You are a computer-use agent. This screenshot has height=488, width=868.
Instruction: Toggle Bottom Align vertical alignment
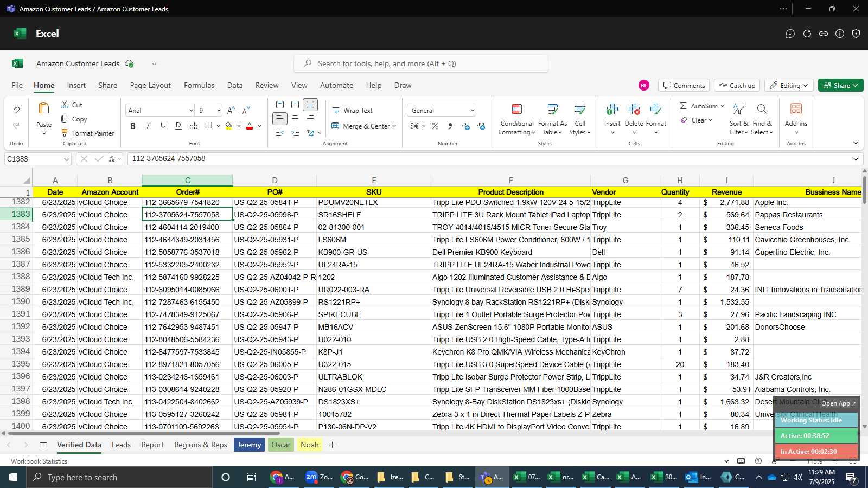(x=310, y=104)
